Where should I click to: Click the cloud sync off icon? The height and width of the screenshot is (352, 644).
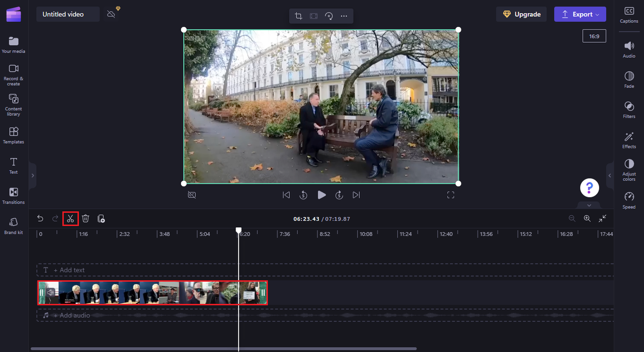coord(111,14)
